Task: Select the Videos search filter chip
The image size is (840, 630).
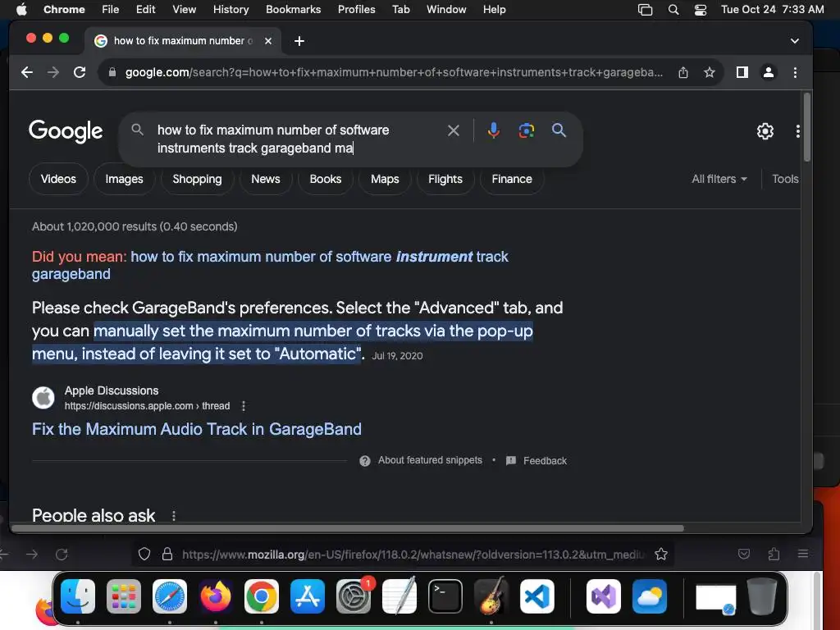Action: pyautogui.click(x=58, y=179)
